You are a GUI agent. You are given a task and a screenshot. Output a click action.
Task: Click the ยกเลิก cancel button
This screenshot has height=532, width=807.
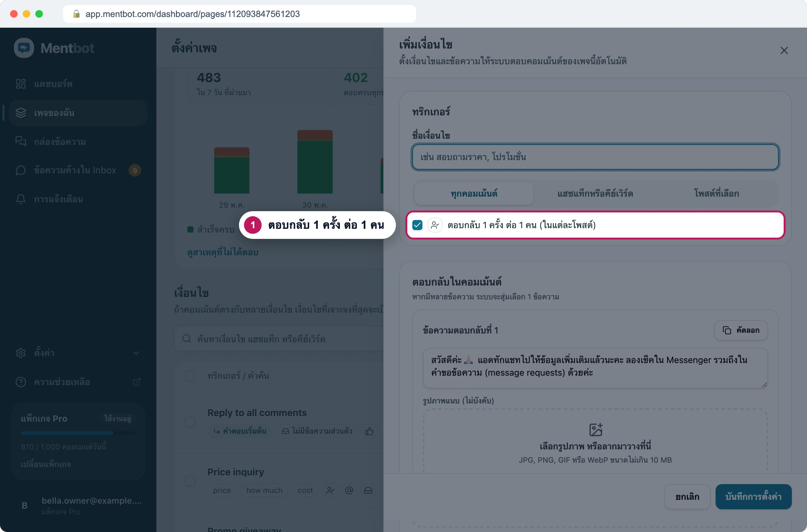pos(687,496)
